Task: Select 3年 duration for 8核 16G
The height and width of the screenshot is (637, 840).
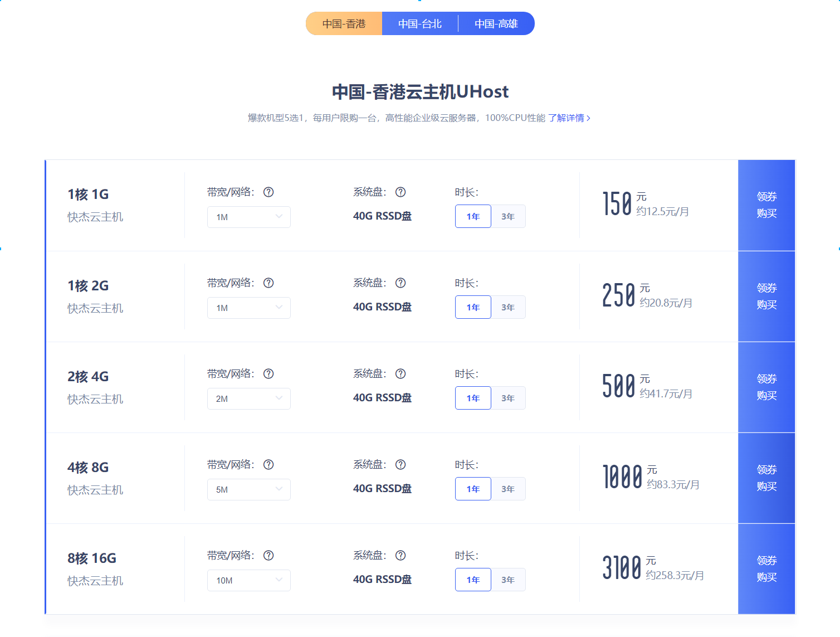Action: 508,580
